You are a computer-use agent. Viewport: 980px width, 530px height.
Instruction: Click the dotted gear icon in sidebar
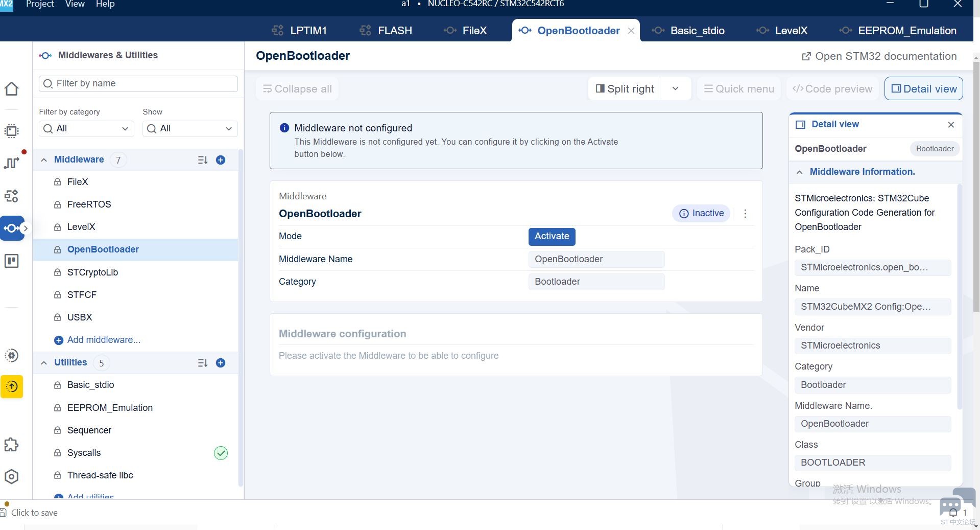pos(11,356)
